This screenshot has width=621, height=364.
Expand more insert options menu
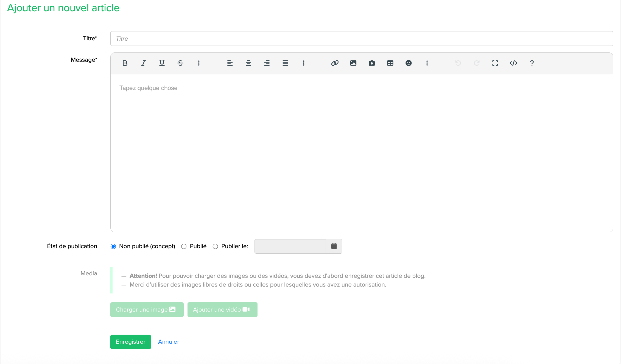pyautogui.click(x=427, y=63)
